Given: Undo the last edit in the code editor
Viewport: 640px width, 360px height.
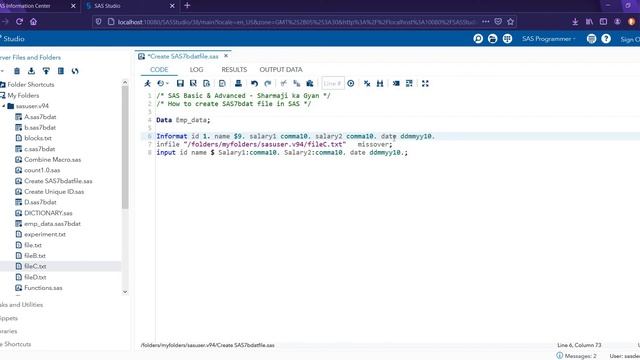Looking at the screenshot, I should pos(254,83).
